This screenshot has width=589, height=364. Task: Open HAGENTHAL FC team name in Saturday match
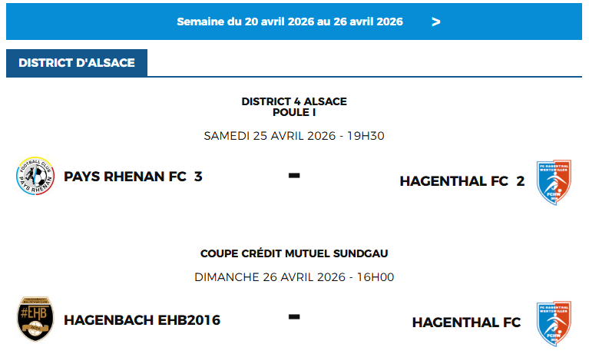454,181
